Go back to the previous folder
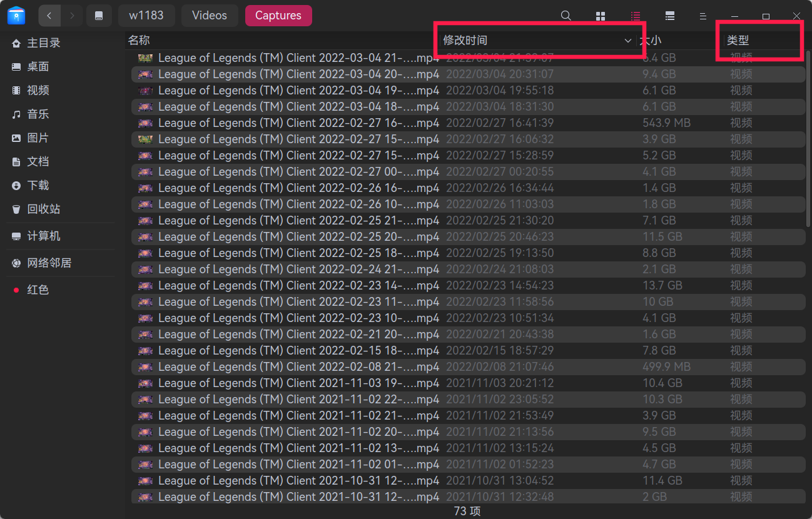 (49, 16)
